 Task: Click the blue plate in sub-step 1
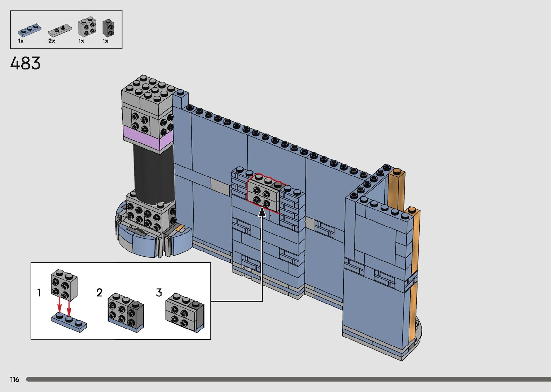[x=69, y=322]
